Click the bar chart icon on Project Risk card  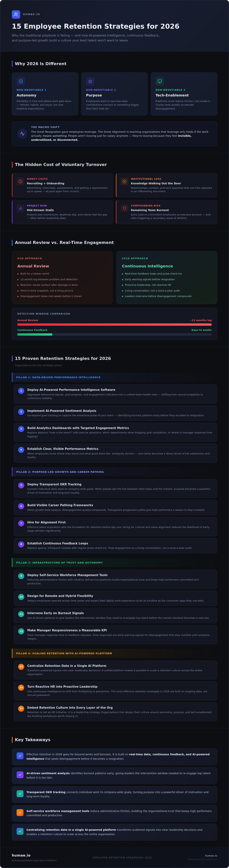click(x=21, y=208)
